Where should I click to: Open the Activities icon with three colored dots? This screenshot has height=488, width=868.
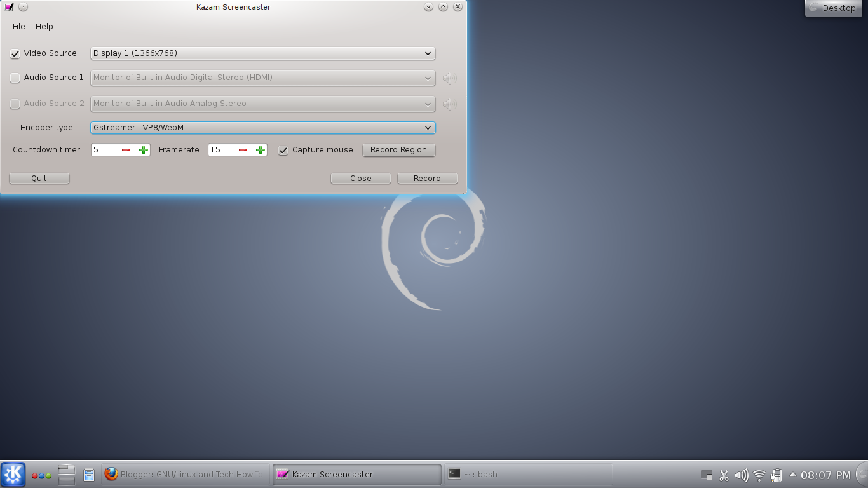coord(41,475)
